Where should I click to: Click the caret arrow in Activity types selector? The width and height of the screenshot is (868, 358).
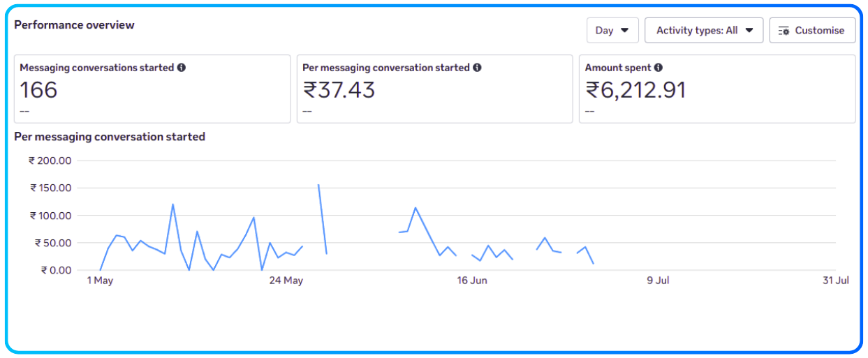point(749,30)
